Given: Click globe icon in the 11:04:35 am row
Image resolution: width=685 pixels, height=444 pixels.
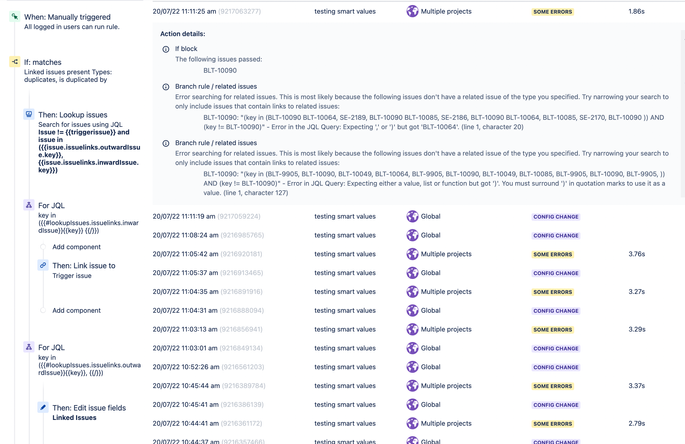Looking at the screenshot, I should coord(412,291).
